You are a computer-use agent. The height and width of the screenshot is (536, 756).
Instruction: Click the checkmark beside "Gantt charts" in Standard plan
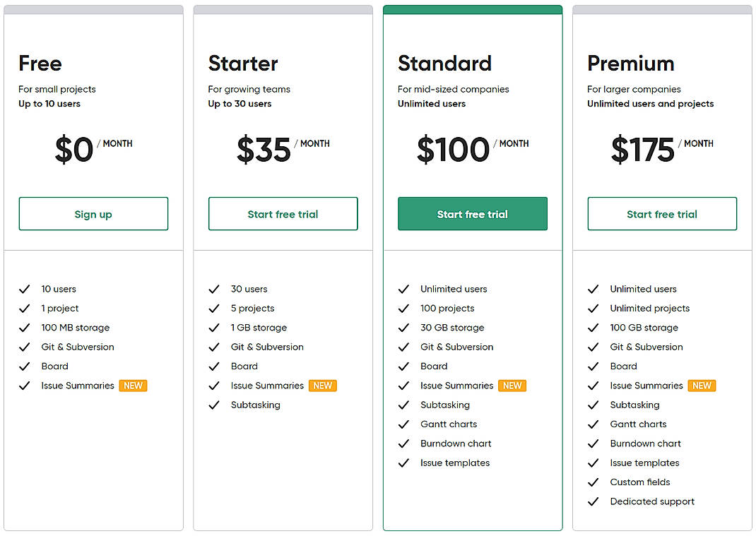[x=403, y=424]
